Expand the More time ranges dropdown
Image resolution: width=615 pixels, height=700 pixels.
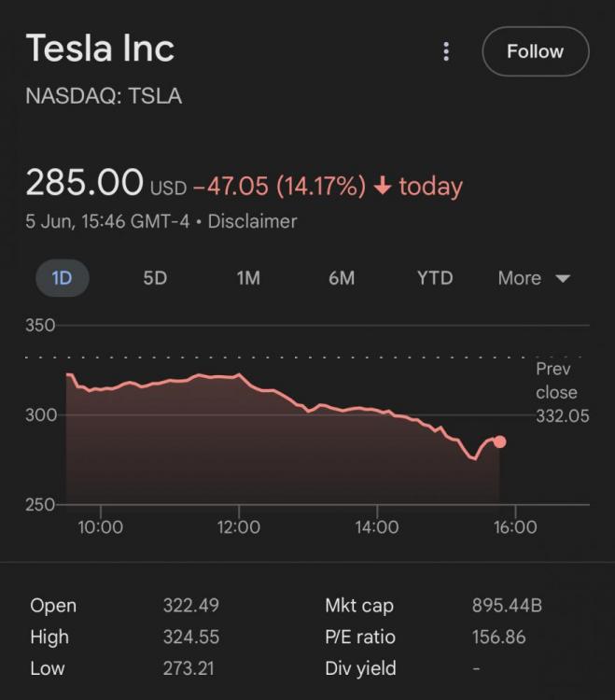point(533,278)
